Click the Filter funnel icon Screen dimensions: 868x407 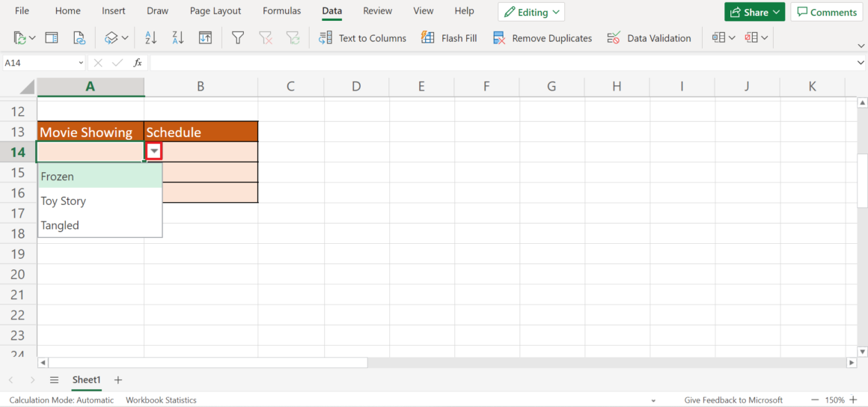pyautogui.click(x=238, y=37)
